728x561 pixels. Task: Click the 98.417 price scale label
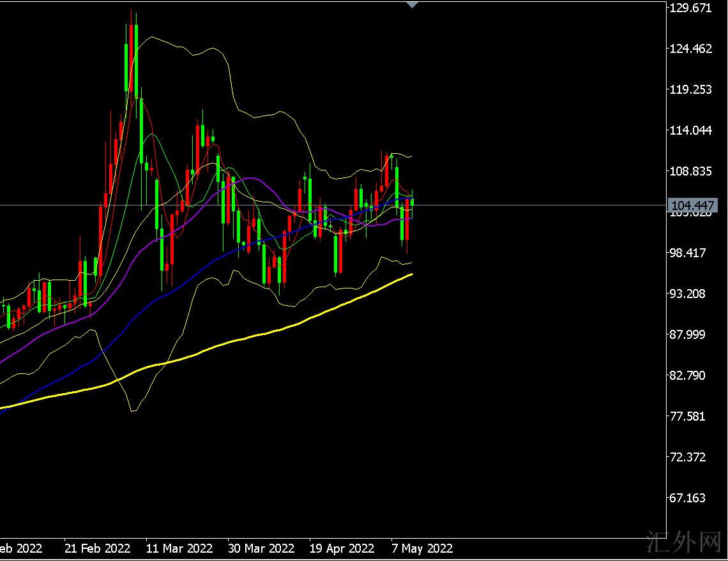(x=688, y=253)
